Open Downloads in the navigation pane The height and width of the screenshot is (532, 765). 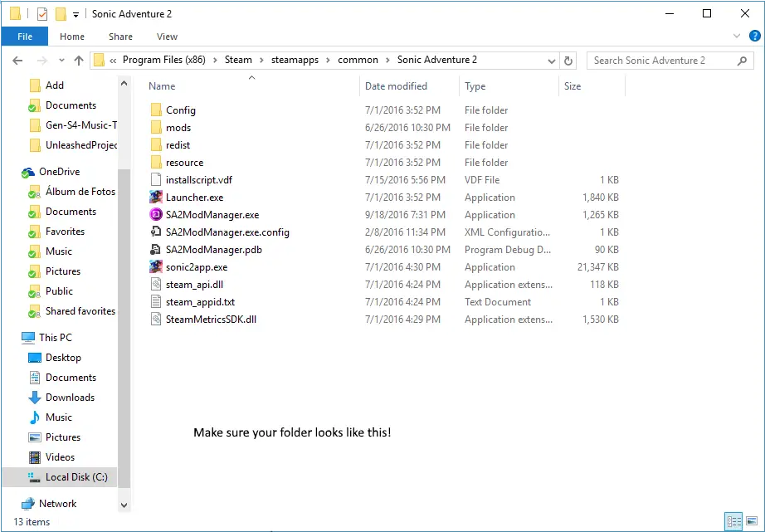[x=70, y=398]
